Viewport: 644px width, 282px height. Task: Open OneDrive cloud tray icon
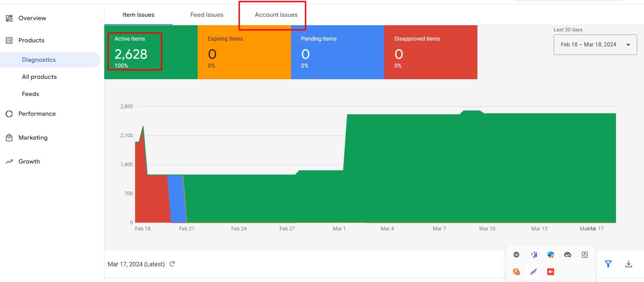click(x=568, y=255)
